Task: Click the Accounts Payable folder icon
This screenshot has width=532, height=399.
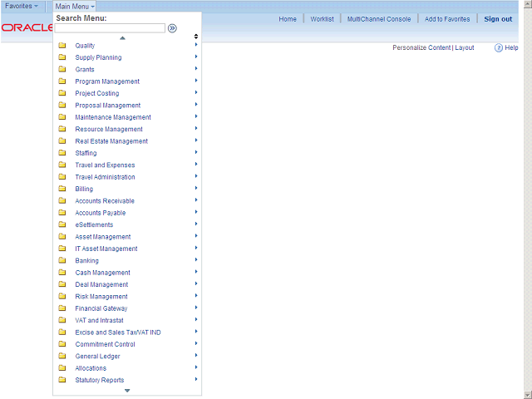Action: [x=62, y=213]
